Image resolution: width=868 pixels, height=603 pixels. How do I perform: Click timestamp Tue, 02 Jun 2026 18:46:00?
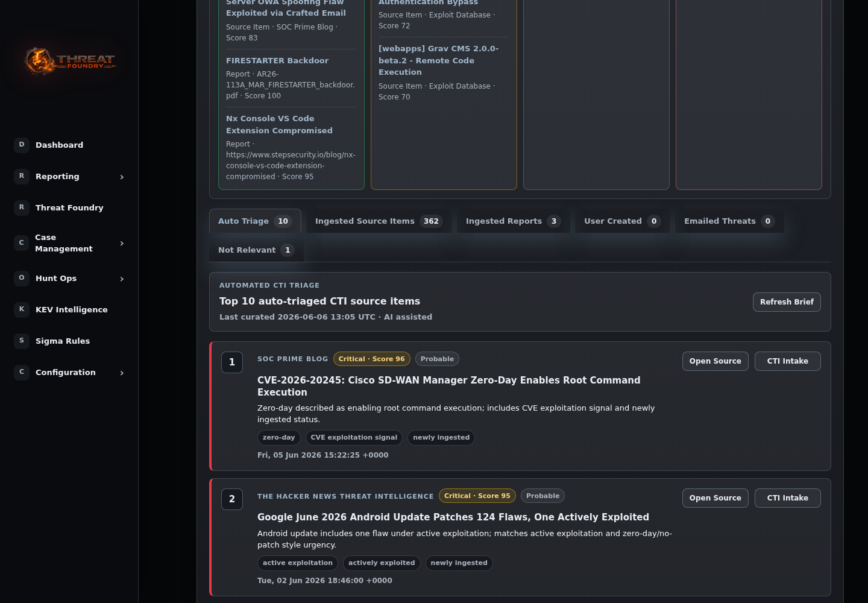coord(324,581)
